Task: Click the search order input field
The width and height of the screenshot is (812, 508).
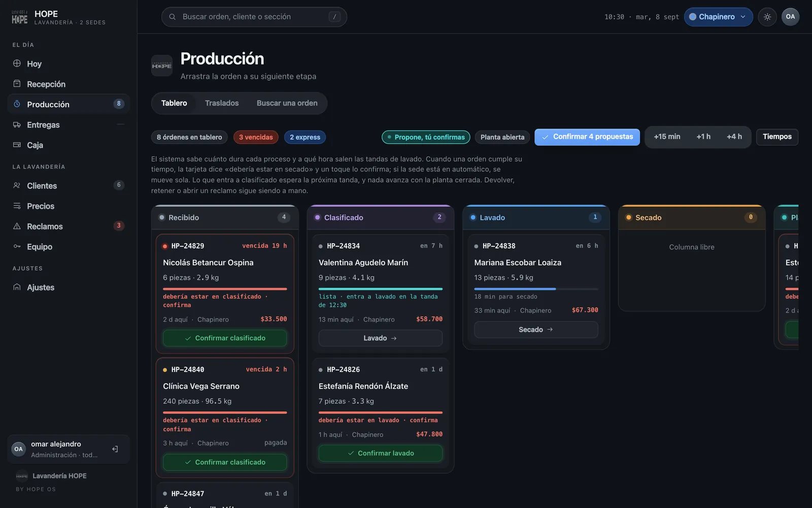Action: point(254,17)
